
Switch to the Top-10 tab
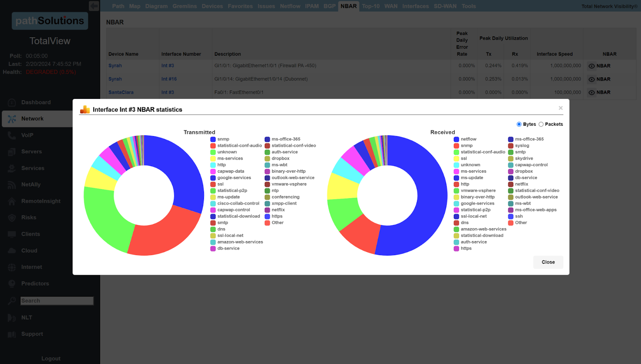(371, 6)
